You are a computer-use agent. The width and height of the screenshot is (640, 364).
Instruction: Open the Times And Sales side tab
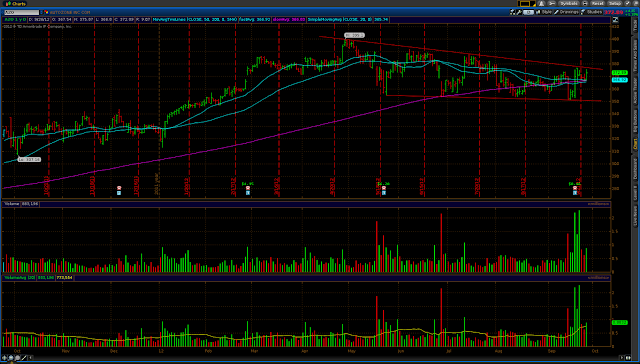click(x=635, y=54)
